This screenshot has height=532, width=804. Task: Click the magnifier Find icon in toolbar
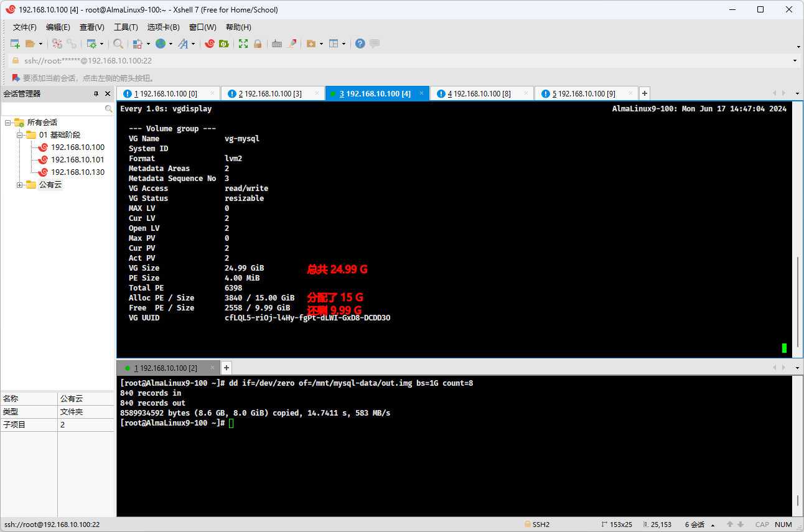118,44
